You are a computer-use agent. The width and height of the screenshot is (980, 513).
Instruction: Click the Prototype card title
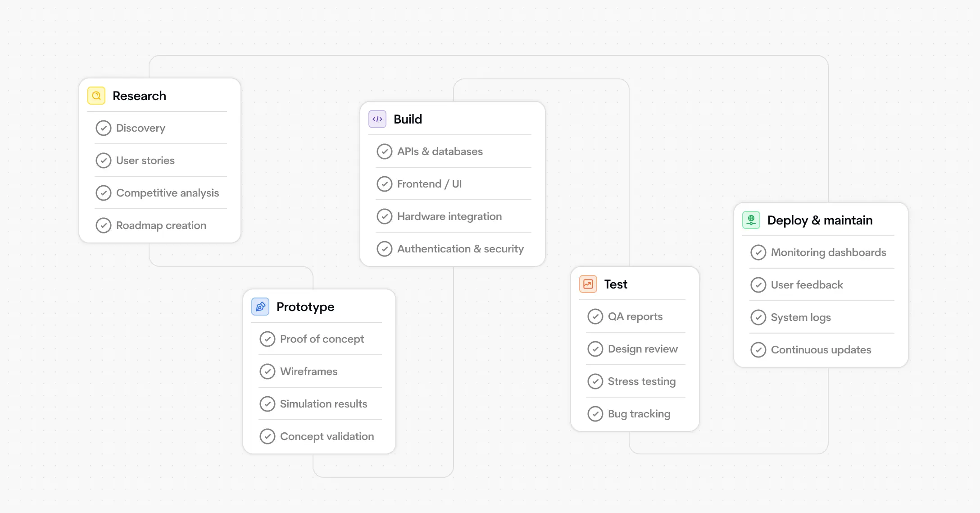click(x=305, y=307)
